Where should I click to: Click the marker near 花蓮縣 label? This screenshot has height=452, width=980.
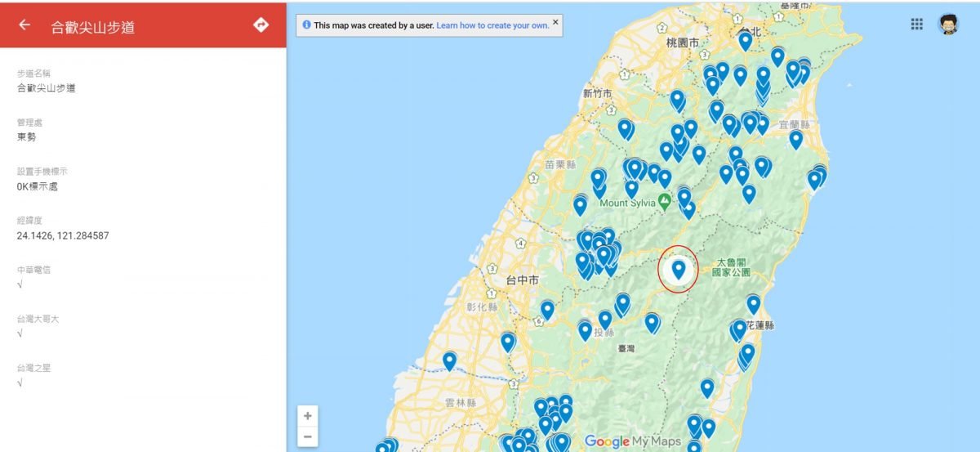[753, 305]
